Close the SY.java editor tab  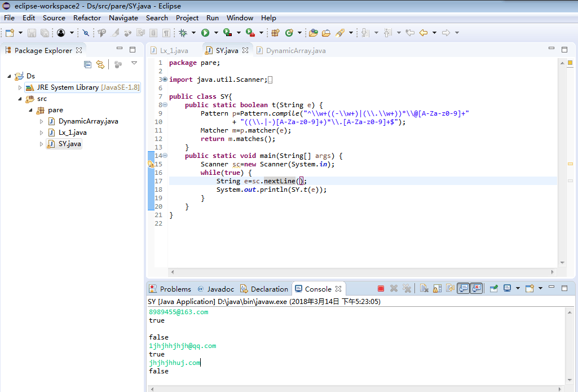point(245,50)
